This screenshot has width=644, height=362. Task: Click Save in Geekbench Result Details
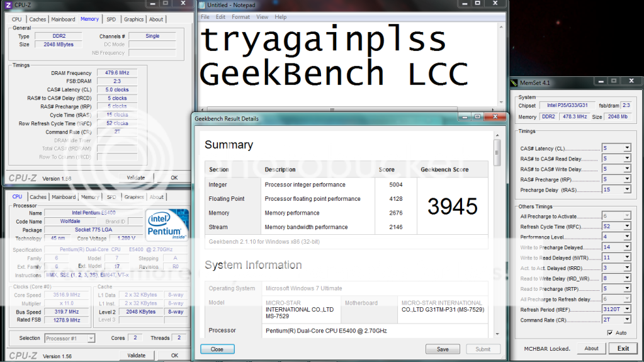coord(443,349)
